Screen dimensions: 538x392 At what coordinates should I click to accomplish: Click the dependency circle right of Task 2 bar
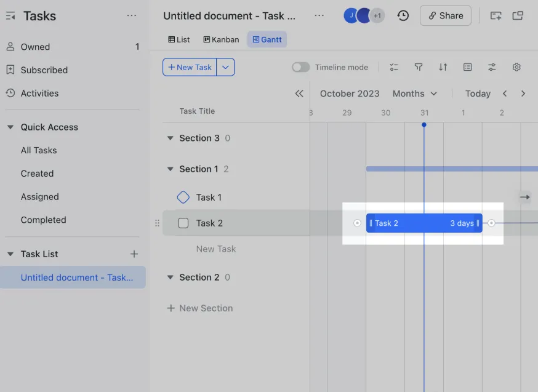tap(491, 223)
